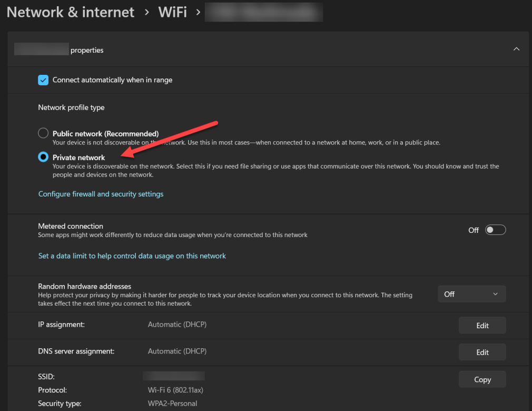
Task: Uncheck Connect automatically when in range
Action: (x=43, y=80)
